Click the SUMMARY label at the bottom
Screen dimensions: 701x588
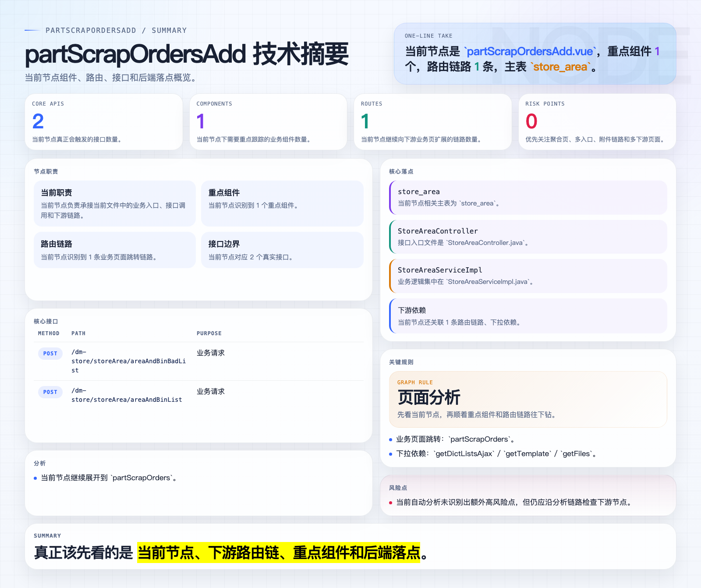pyautogui.click(x=47, y=536)
